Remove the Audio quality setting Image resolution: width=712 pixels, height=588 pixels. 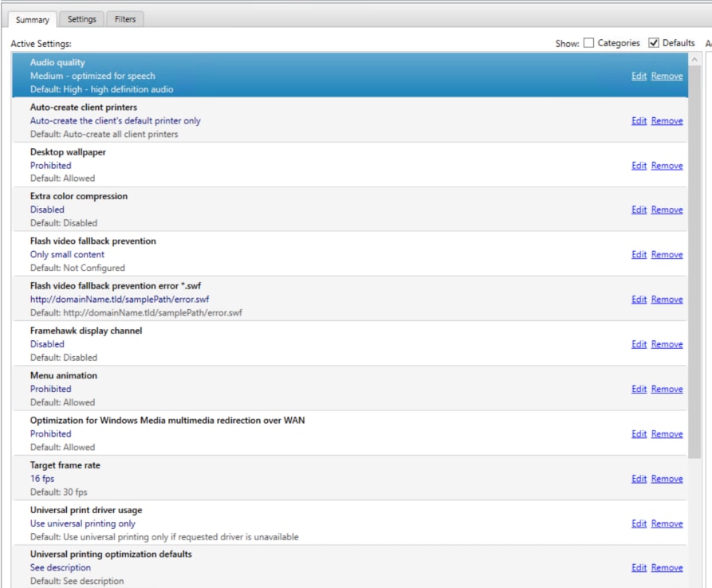pyautogui.click(x=667, y=76)
